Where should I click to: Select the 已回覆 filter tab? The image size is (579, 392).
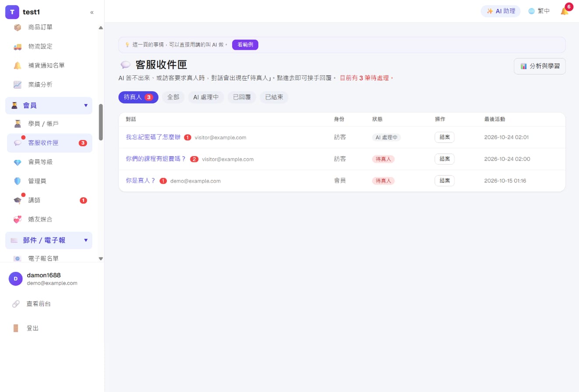(x=242, y=97)
